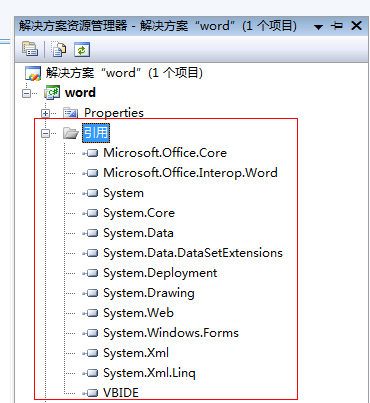Click the System.Drawing reference icon

tap(91, 293)
